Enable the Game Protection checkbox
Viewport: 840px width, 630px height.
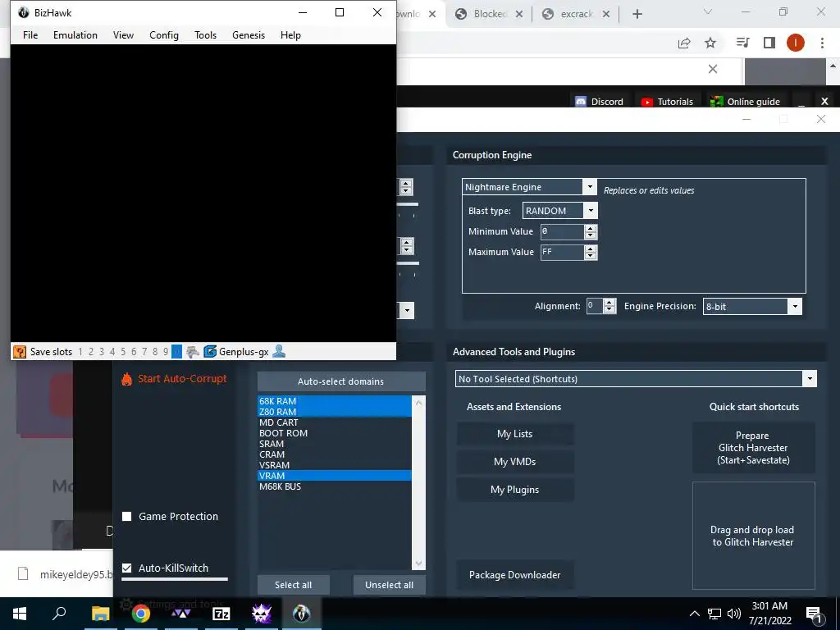coord(127,517)
